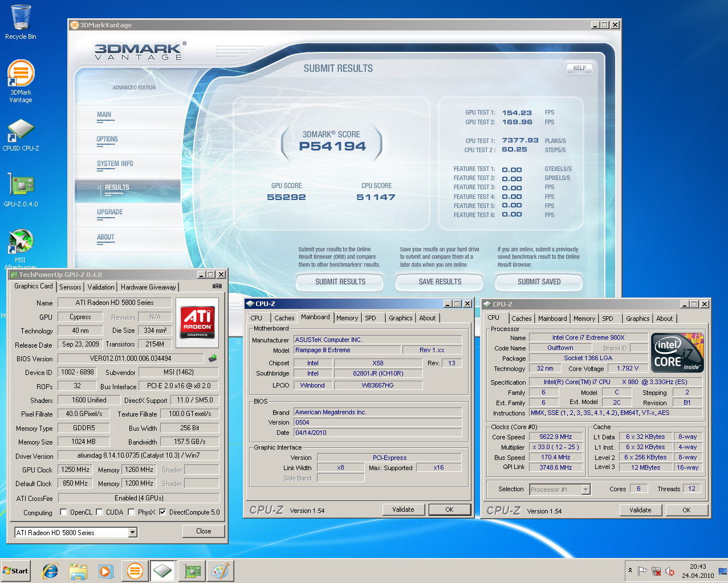728x583 pixels.
Task: Open Windows Explorer folder in taskbar
Action: 78,571
